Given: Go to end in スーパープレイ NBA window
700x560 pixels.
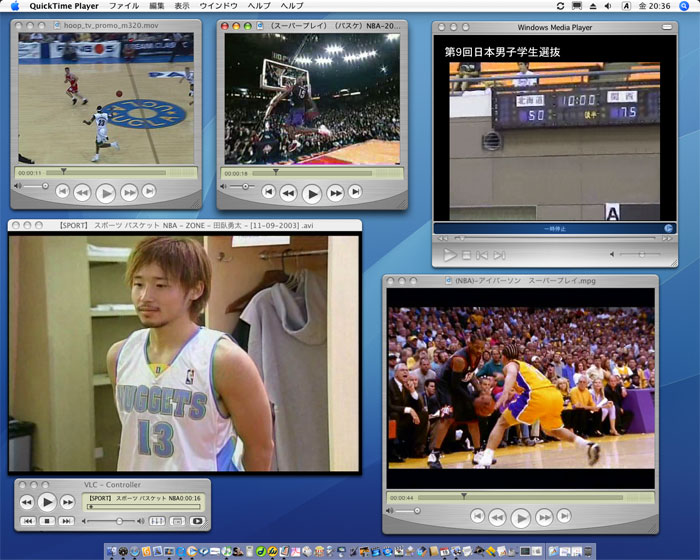Looking at the screenshot, I should [355, 192].
